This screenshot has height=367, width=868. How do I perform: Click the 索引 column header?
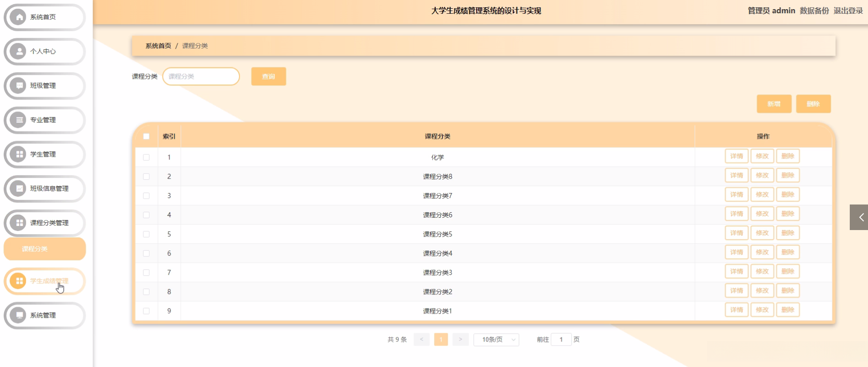(169, 136)
